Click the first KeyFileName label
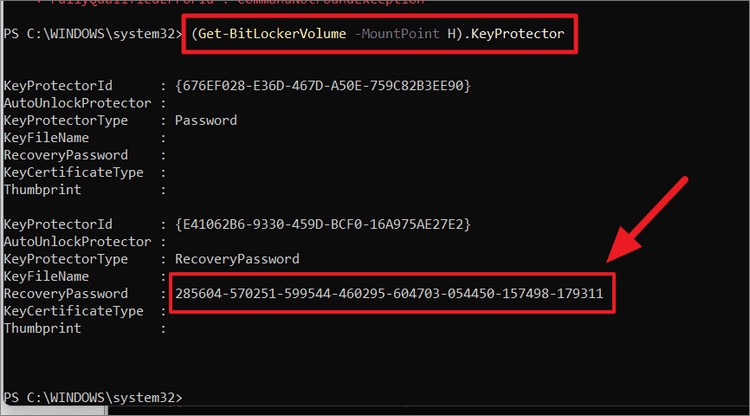Screen dimensions: 750x416 point(46,137)
